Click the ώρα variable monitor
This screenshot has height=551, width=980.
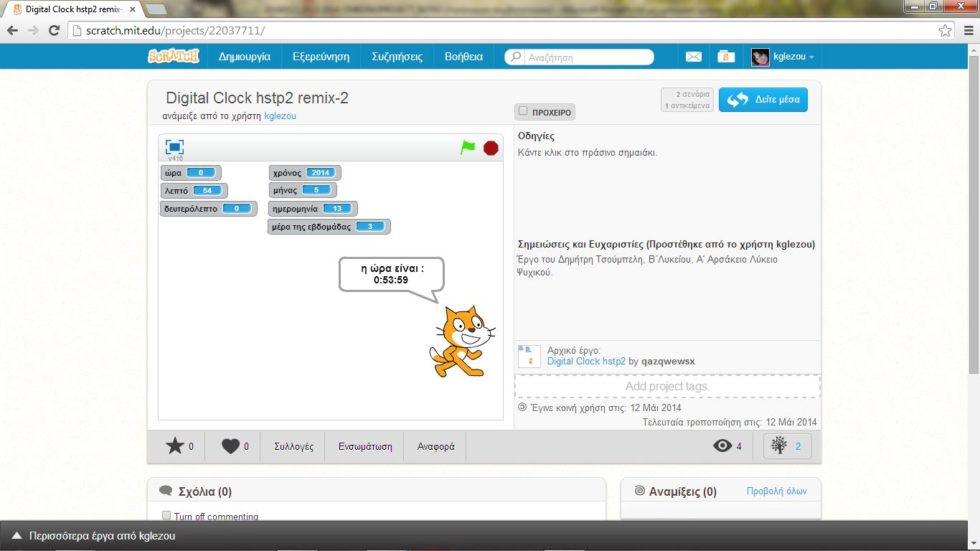click(191, 173)
